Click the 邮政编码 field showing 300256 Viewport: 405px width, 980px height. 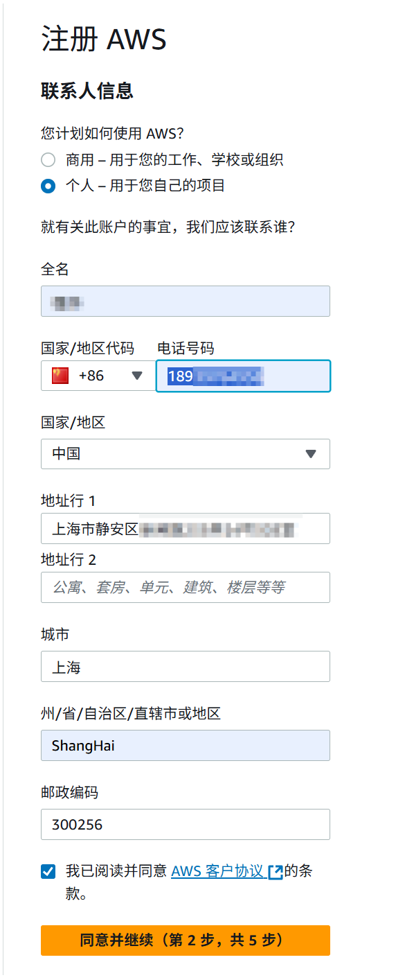(x=186, y=825)
